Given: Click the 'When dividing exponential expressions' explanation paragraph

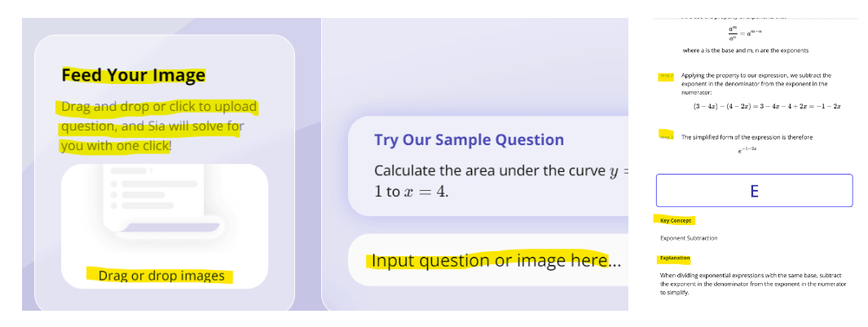Looking at the screenshot, I should [x=753, y=283].
